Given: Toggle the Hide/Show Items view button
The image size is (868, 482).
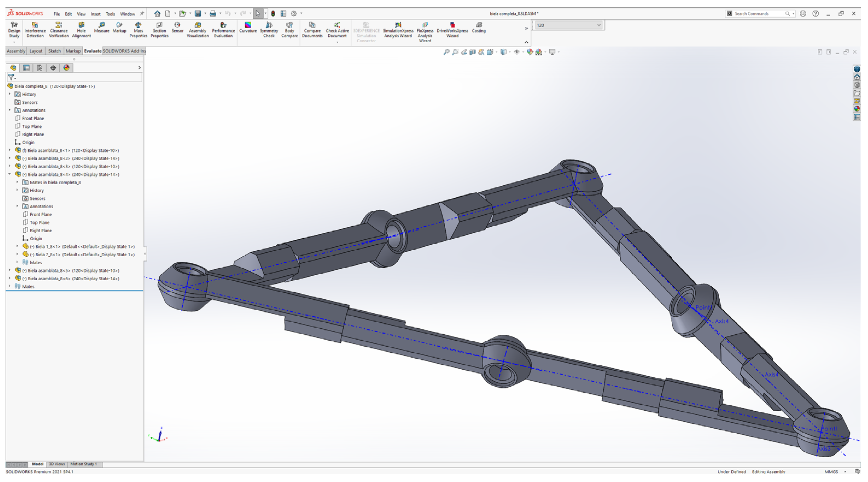Looking at the screenshot, I should (516, 52).
